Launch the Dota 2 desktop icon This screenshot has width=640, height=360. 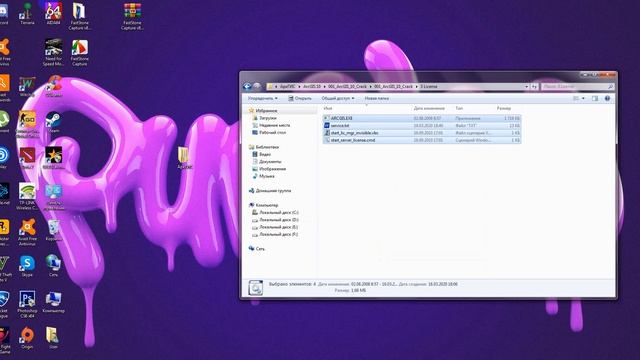[27, 158]
